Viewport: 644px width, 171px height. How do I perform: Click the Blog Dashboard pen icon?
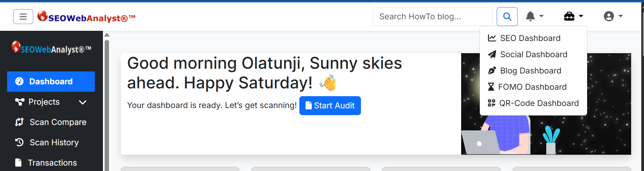pyautogui.click(x=492, y=71)
